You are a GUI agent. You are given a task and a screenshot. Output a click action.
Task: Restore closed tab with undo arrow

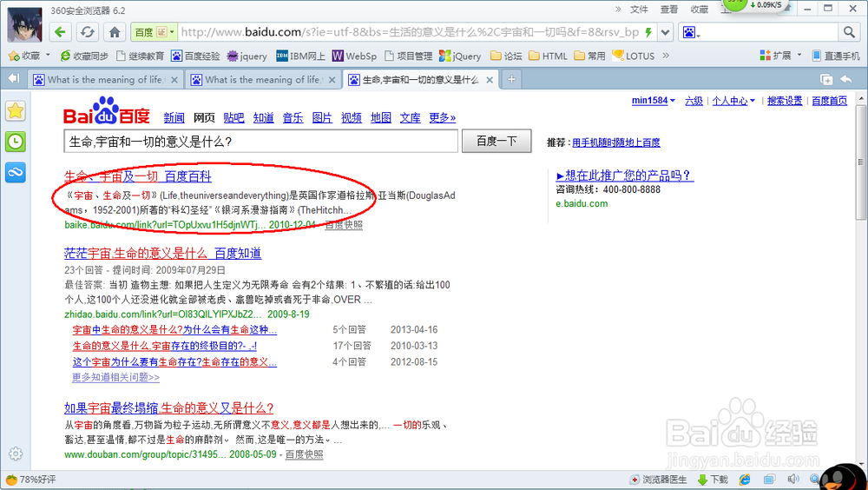click(x=845, y=79)
